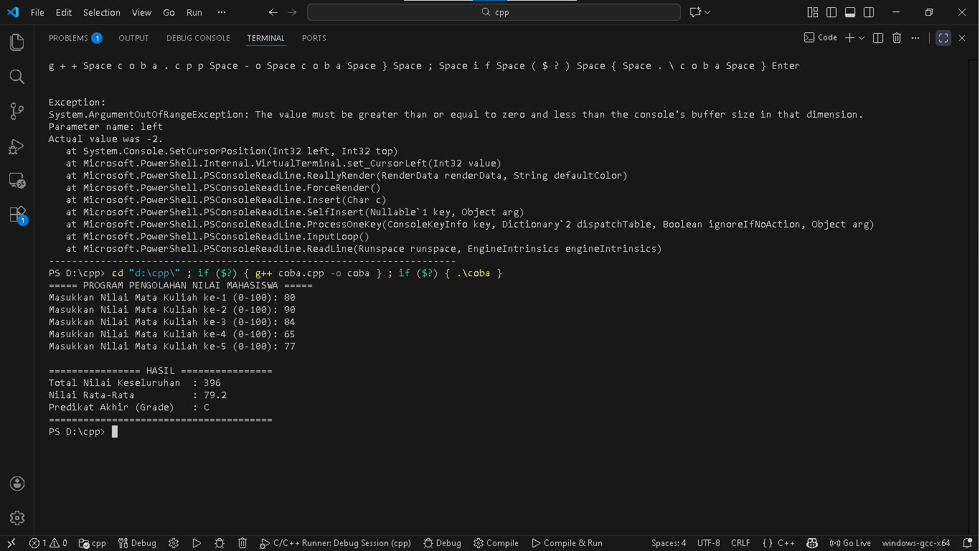Switch to the DEBUG CONSOLE tab
Image resolution: width=980 pixels, height=551 pixels.
[x=198, y=38]
